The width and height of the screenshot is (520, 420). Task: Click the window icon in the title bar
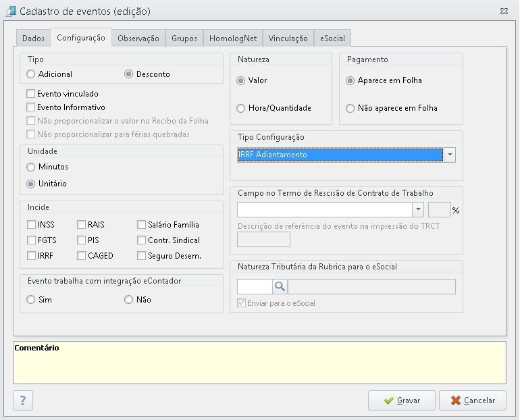pos(11,11)
